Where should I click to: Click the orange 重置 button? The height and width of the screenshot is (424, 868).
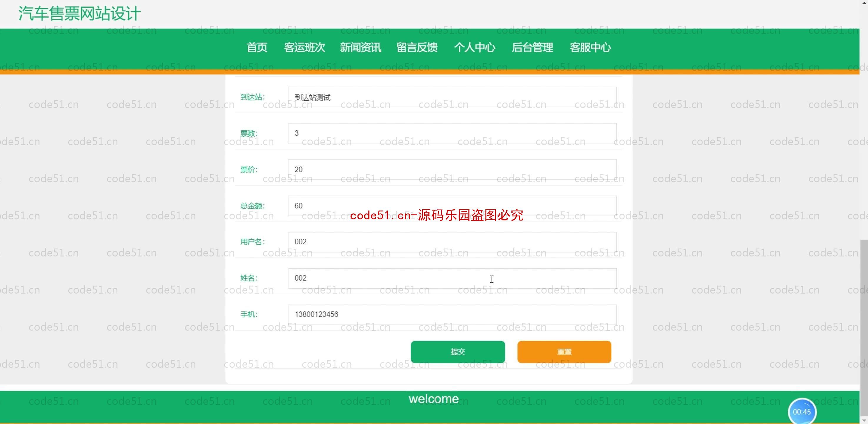[x=564, y=352]
